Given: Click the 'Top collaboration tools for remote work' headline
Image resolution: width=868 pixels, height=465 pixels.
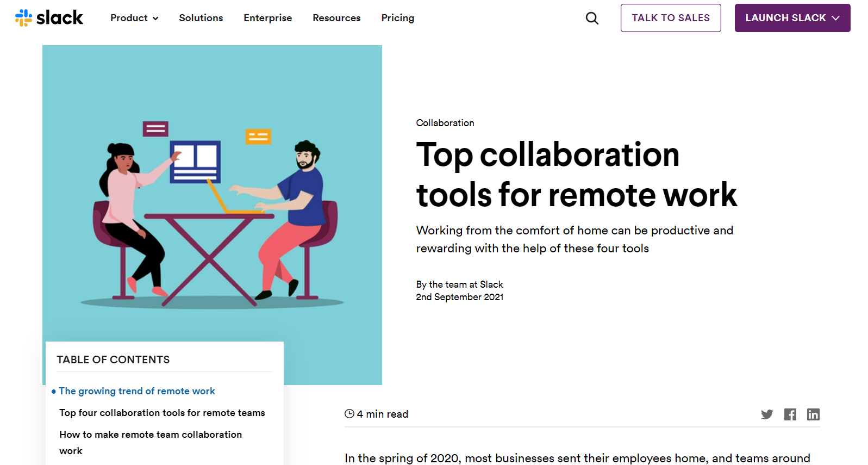Looking at the screenshot, I should click(577, 175).
